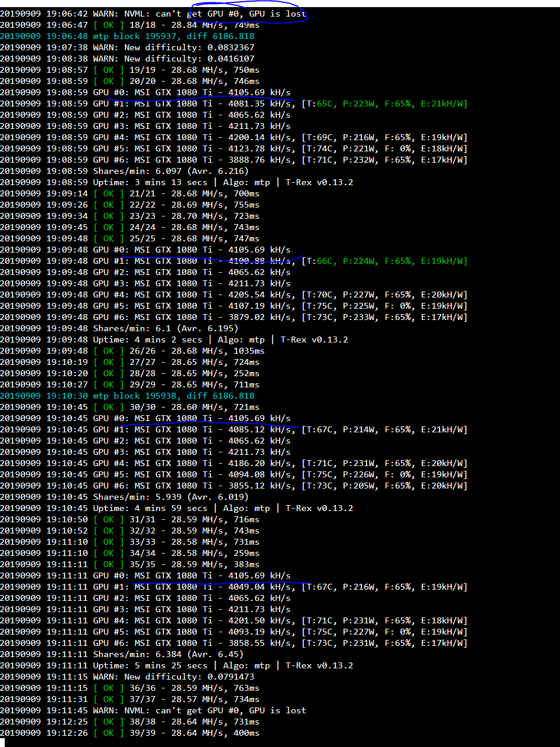Click "Uptime: 4 mins 59 secs" line
The image size is (560, 747).
(177, 508)
